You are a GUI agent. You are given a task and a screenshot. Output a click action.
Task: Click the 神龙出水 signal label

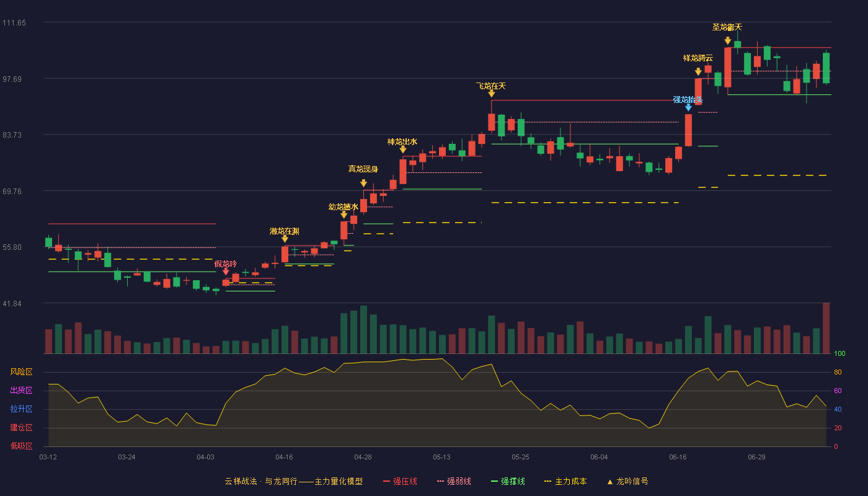pyautogui.click(x=402, y=142)
